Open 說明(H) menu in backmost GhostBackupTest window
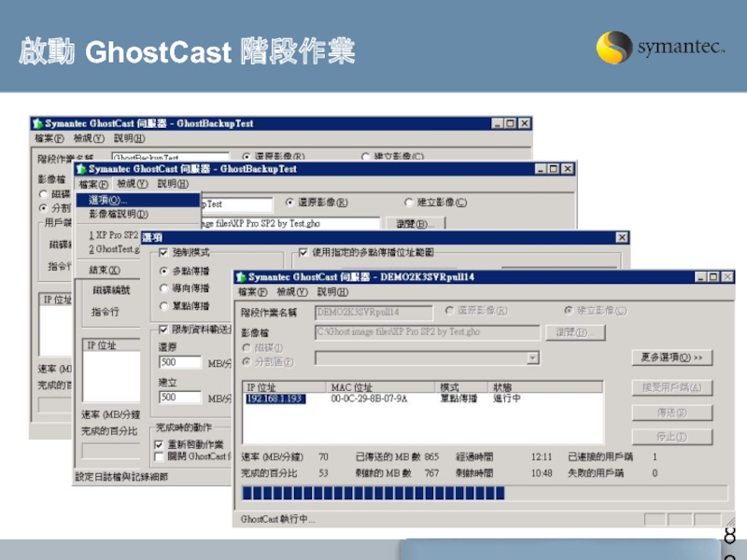The width and height of the screenshot is (747, 560). pos(129,138)
